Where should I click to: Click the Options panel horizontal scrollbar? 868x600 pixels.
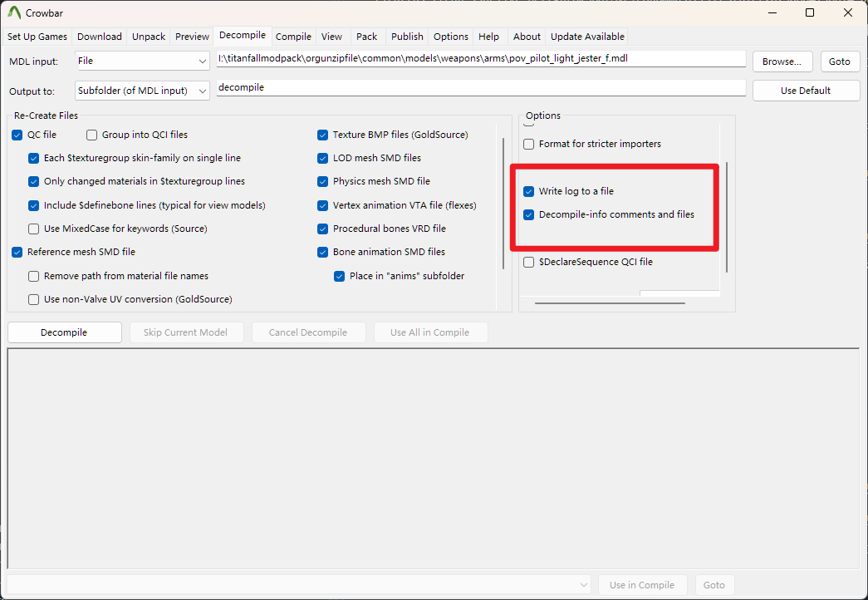(610, 303)
